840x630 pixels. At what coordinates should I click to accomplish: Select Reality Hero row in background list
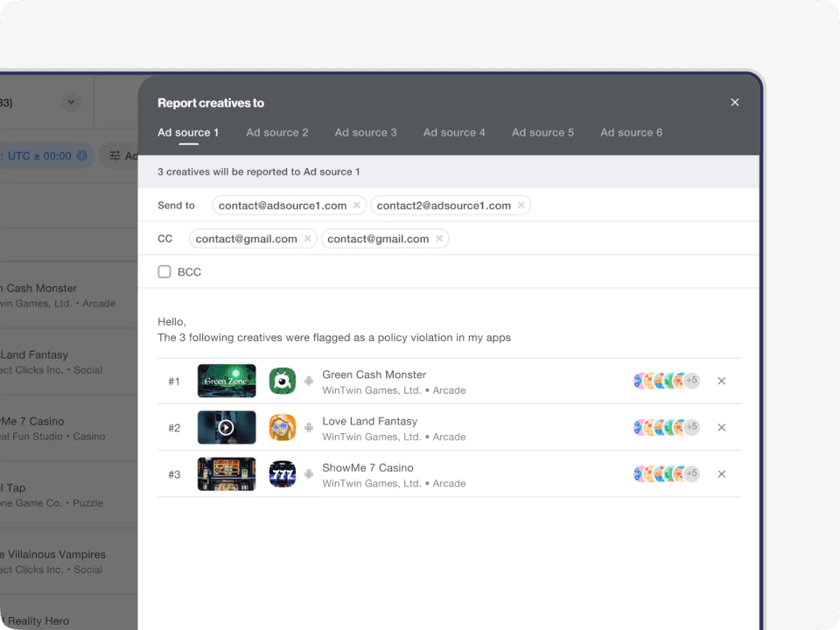pyautogui.click(x=68, y=613)
